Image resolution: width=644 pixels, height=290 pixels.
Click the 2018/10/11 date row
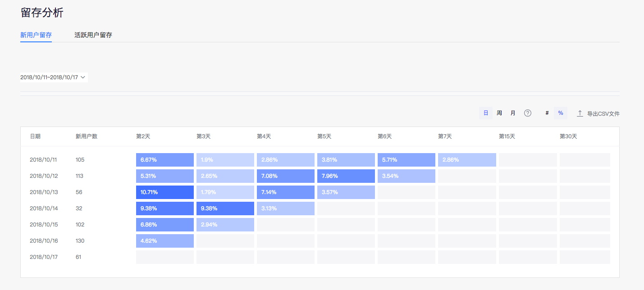tap(44, 160)
